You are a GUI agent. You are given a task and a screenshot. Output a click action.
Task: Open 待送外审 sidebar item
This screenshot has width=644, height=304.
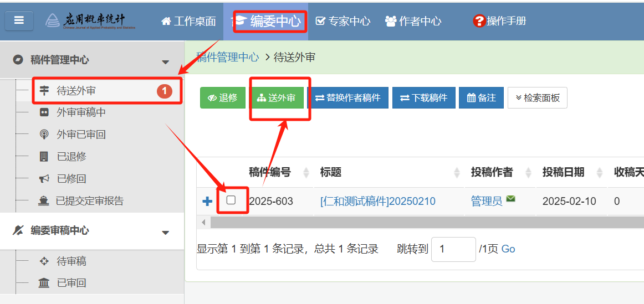[x=99, y=91]
